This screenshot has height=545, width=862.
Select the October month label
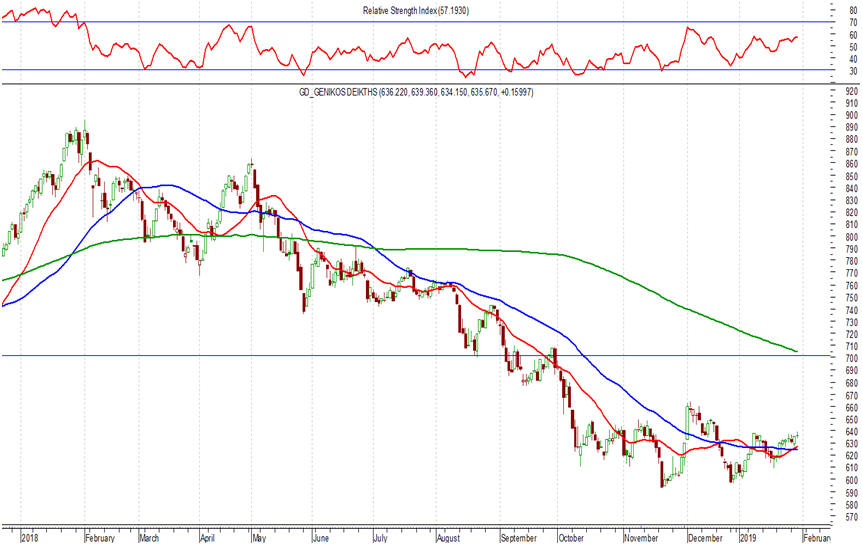[x=571, y=538]
